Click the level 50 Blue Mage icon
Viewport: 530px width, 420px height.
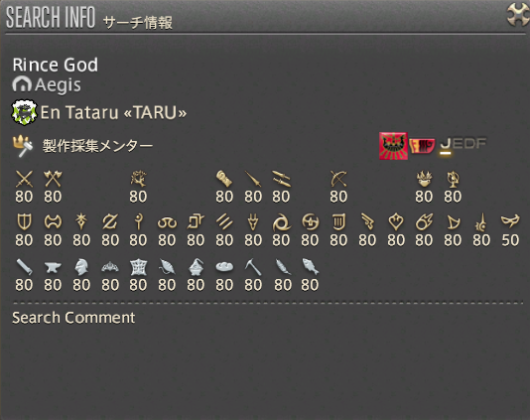[510, 220]
